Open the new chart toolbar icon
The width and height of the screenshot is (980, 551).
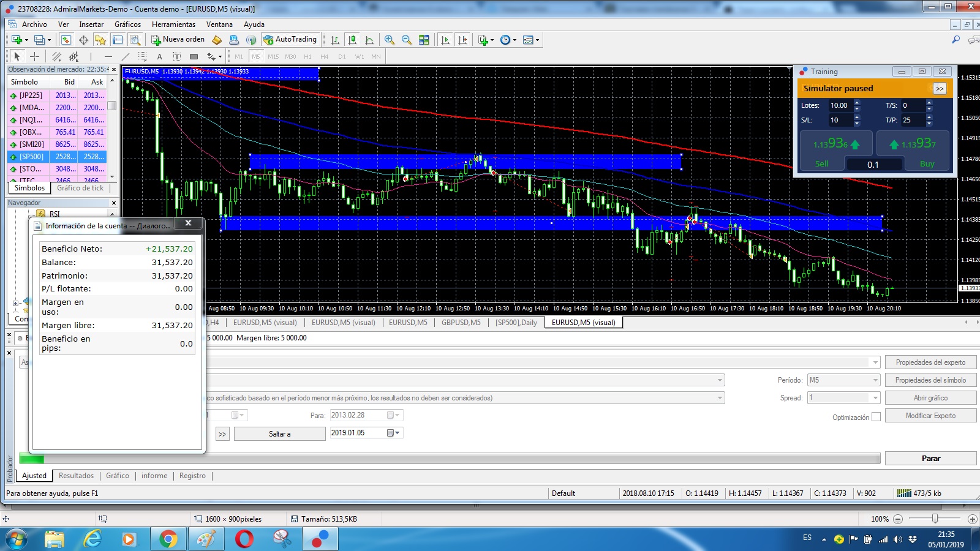pos(17,40)
